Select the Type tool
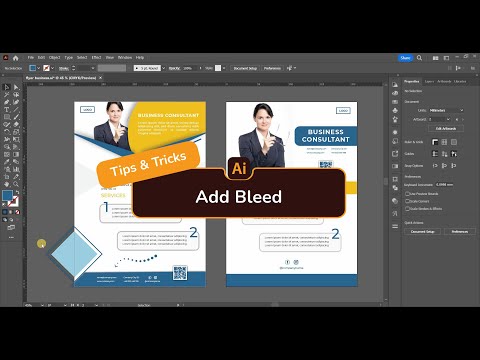This screenshot has width=480, height=360. pos(6,110)
